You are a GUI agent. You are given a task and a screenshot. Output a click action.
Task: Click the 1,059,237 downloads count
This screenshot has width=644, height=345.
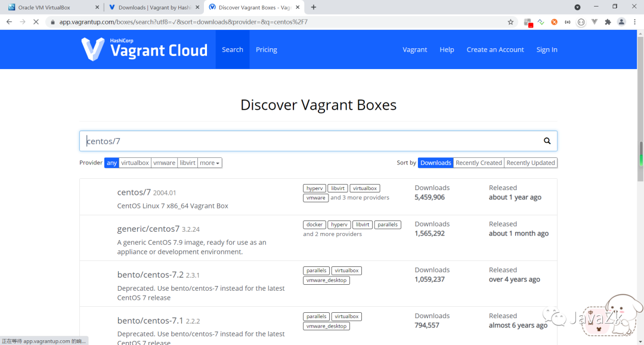pos(429,279)
